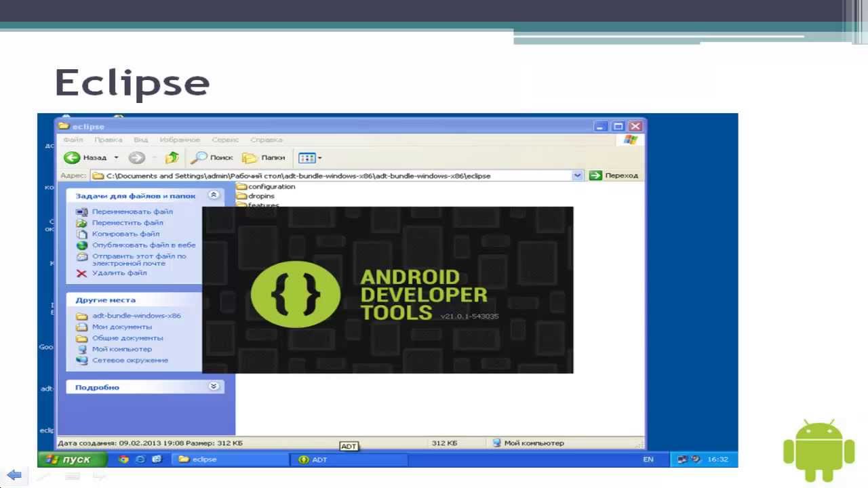Collapse the Задачи для файлов и папок panel
The width and height of the screenshot is (868, 488).
[214, 195]
